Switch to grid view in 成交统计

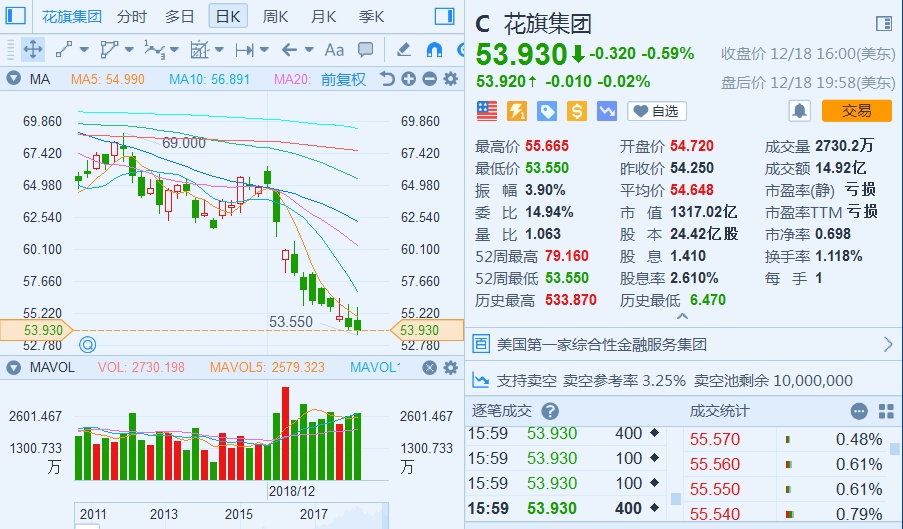click(886, 411)
